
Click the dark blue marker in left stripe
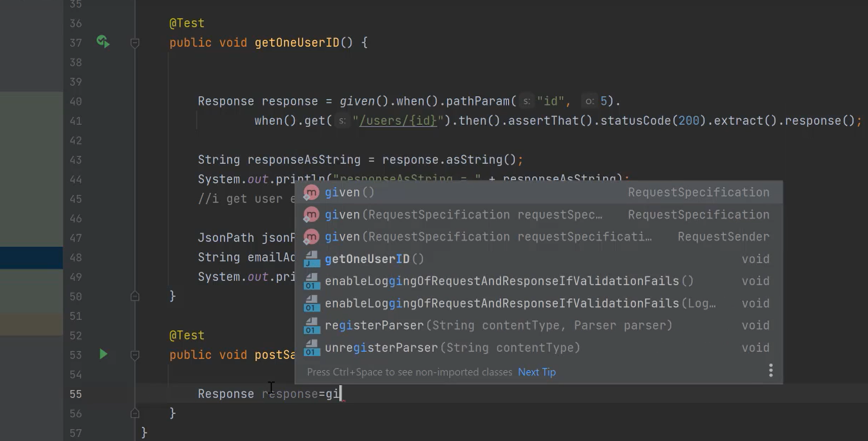[x=31, y=258]
